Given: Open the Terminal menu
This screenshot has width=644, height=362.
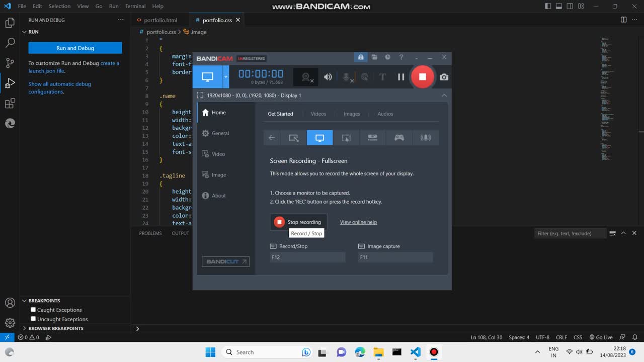Looking at the screenshot, I should point(135,6).
